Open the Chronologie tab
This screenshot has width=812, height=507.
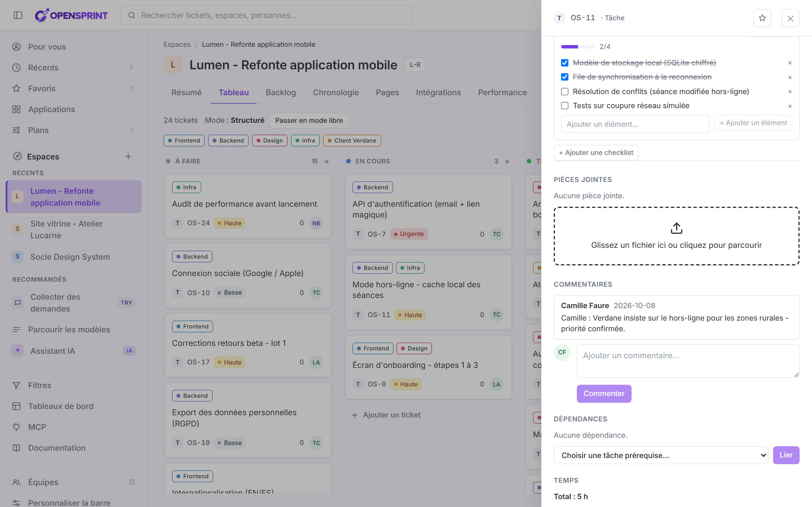[336, 93]
